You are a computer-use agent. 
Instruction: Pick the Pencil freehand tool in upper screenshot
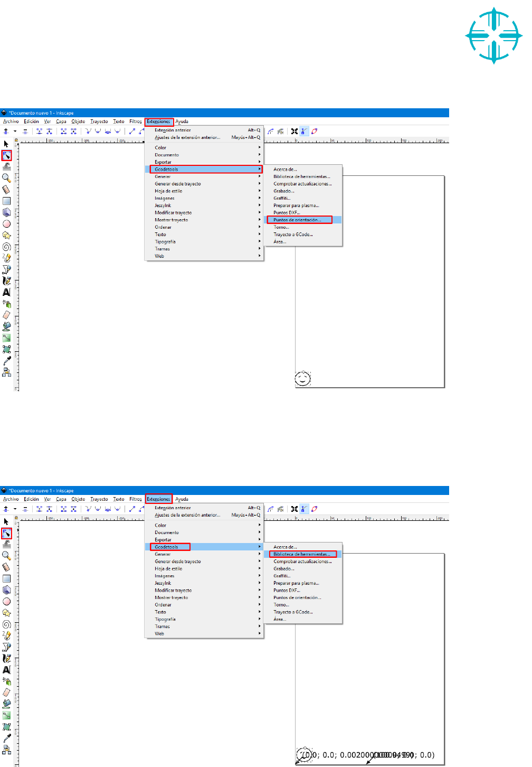[6, 258]
